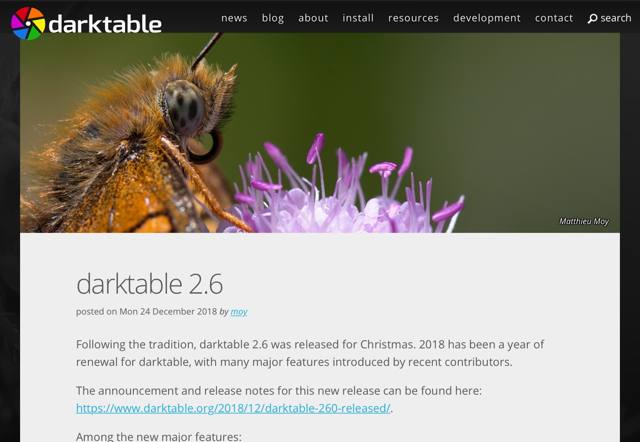Open the news menu item
The image size is (640, 442).
[234, 18]
